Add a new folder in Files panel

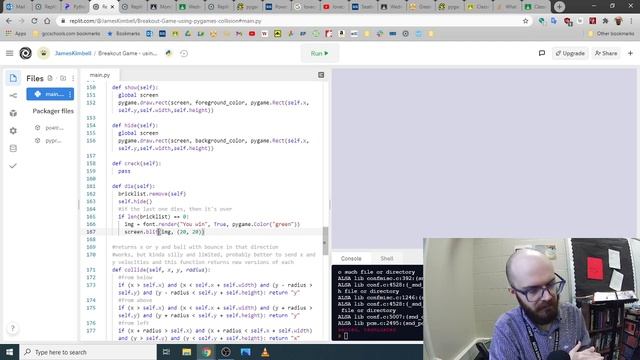coord(63,78)
